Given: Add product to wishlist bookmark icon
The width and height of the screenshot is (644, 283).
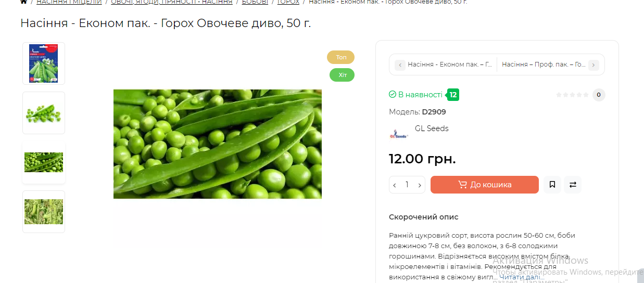Looking at the screenshot, I should [x=552, y=185].
